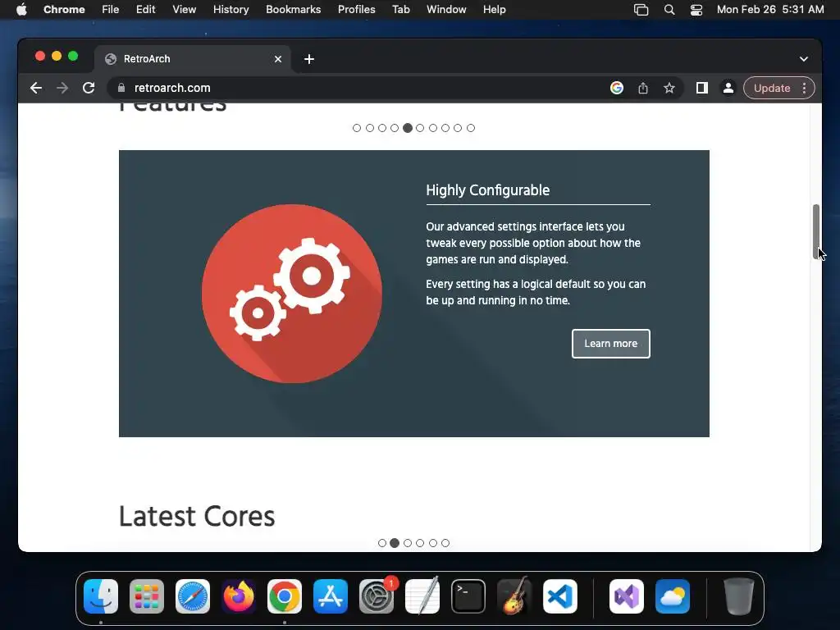Click the Chrome icon in Dock
The image size is (840, 630).
coord(285,596)
